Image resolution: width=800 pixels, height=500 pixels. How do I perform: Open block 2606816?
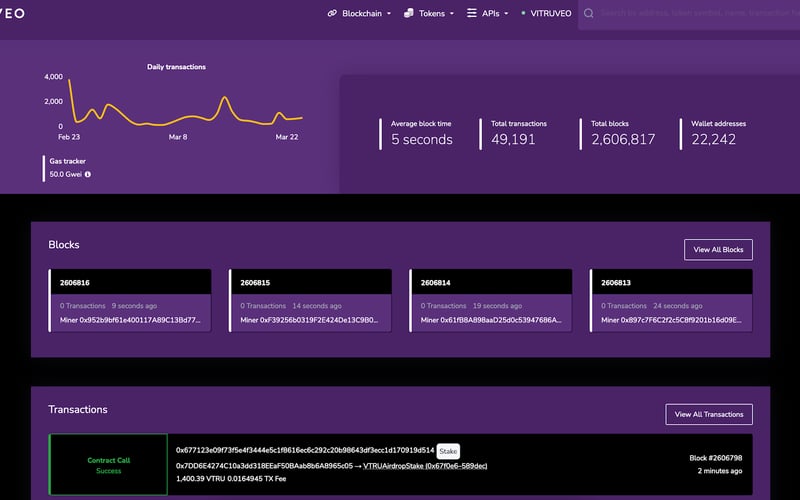pos(74,283)
